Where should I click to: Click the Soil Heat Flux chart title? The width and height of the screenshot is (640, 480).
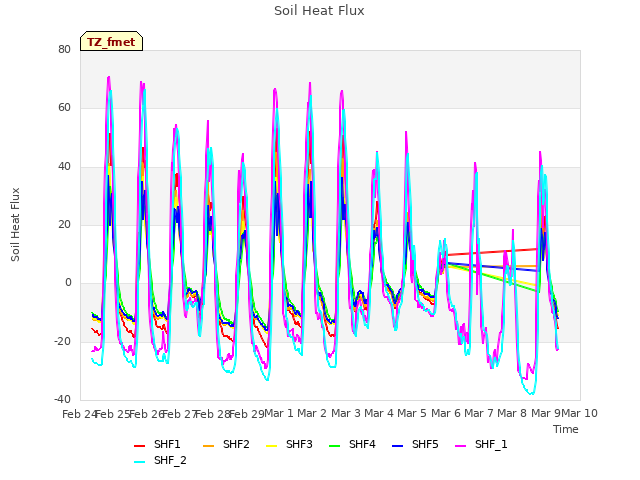tap(319, 11)
